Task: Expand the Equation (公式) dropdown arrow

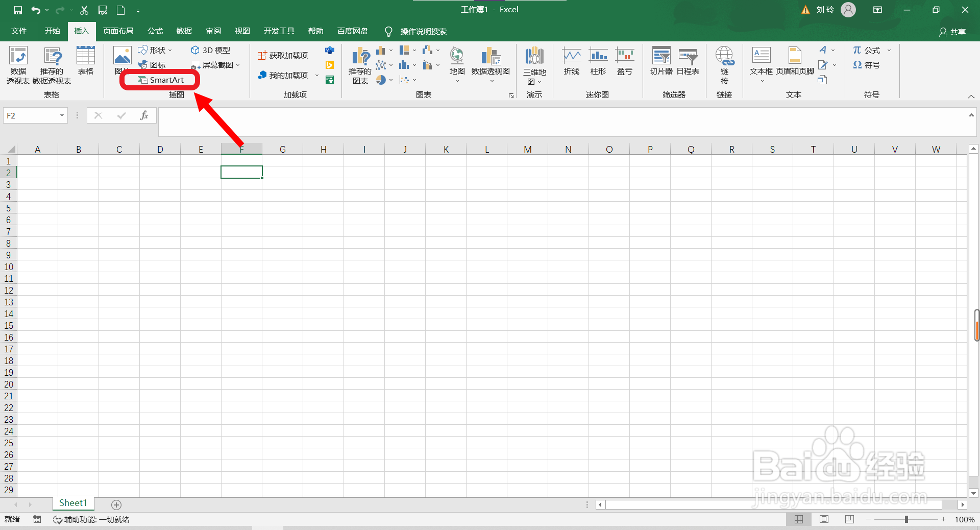Action: click(889, 50)
